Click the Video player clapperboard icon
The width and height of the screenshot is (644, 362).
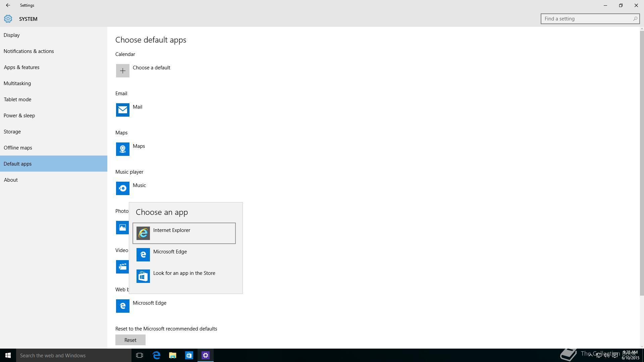tap(122, 267)
